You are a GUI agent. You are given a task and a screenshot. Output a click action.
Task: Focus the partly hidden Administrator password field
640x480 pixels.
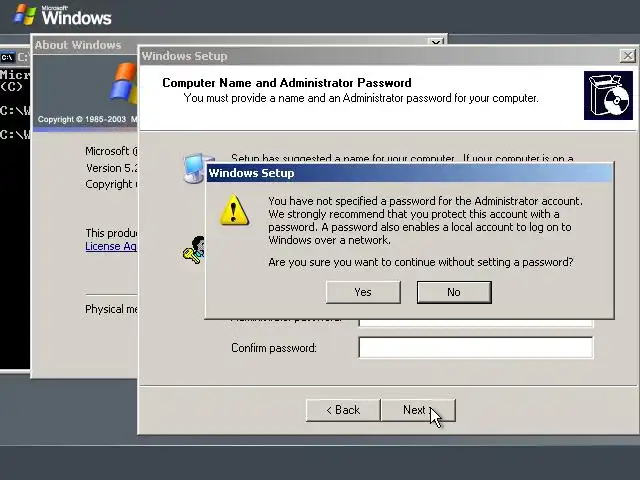pos(476,323)
